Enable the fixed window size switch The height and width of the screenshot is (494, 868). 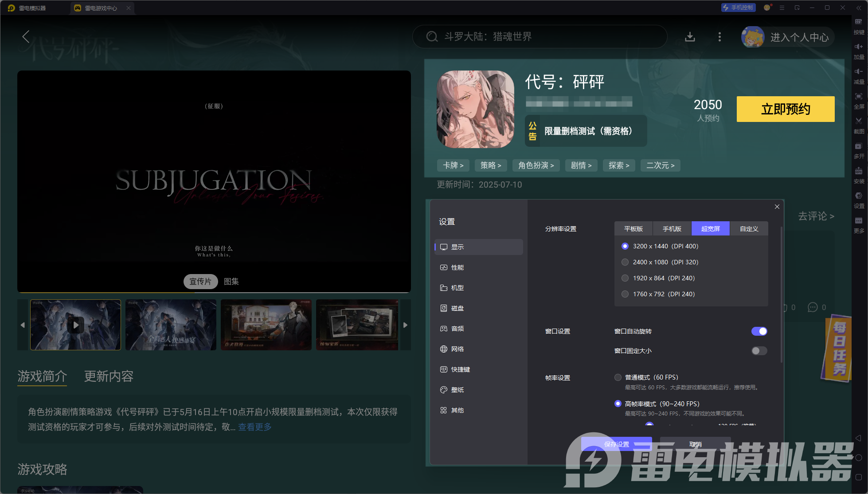pyautogui.click(x=759, y=351)
